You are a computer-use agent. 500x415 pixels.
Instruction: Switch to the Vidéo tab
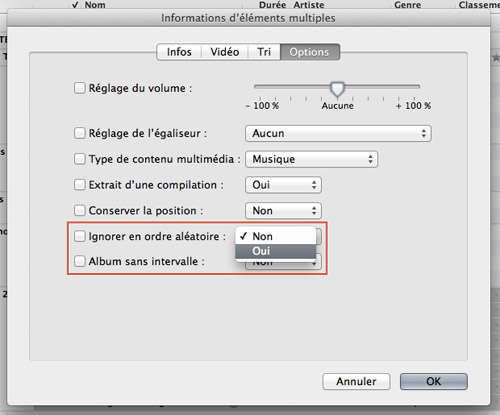[225, 52]
